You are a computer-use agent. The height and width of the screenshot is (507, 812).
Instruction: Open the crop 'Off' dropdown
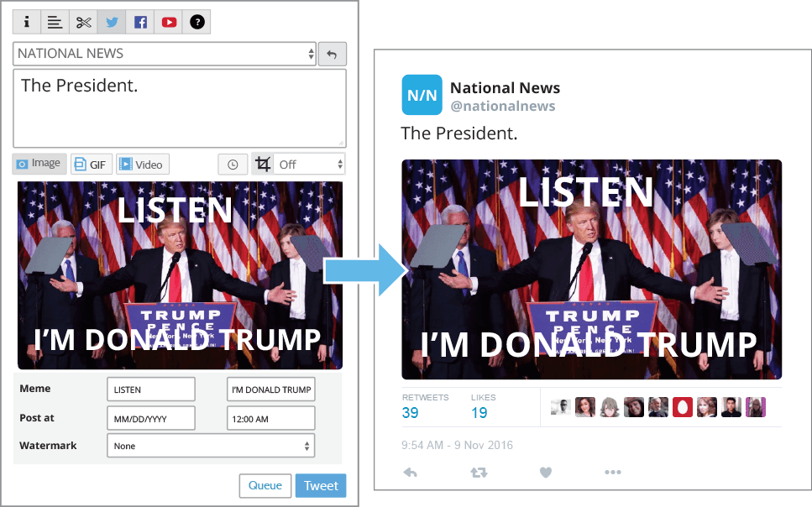point(309,165)
